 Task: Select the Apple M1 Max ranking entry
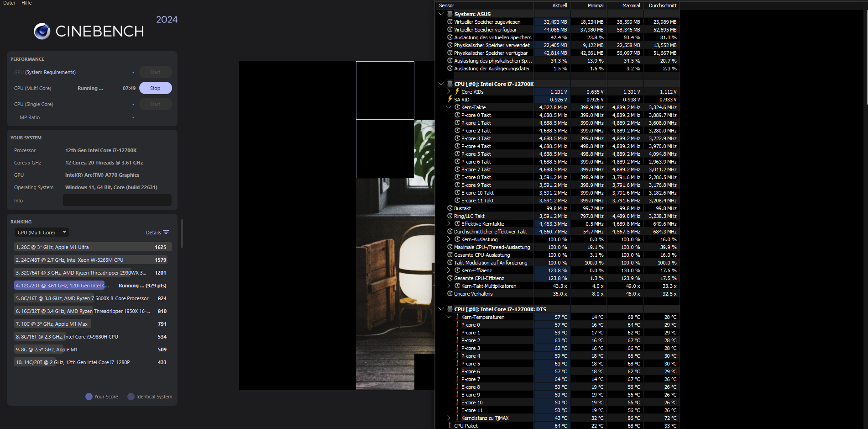coord(93,324)
